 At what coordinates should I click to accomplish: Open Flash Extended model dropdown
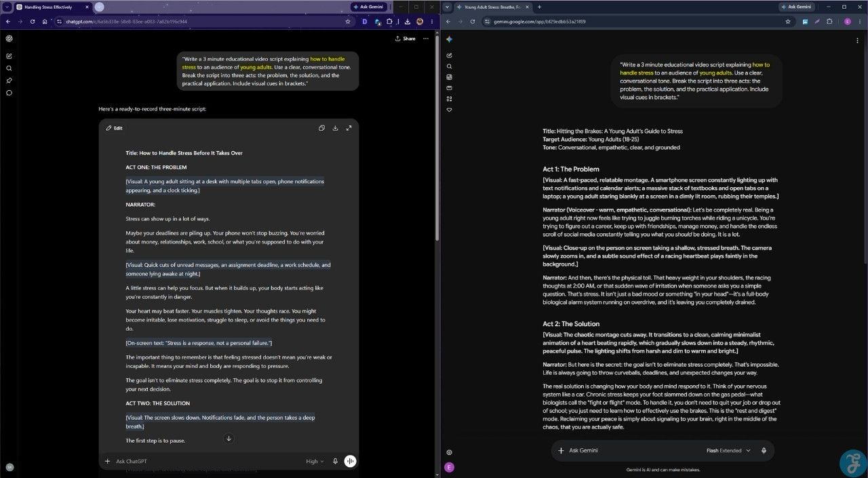tap(728, 451)
